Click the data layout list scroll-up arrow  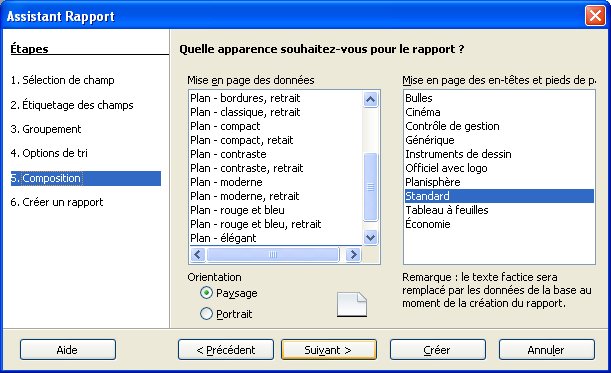coord(370,99)
